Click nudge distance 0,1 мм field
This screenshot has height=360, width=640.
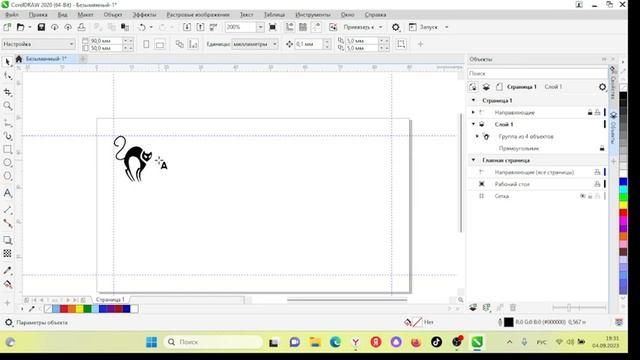[309, 44]
